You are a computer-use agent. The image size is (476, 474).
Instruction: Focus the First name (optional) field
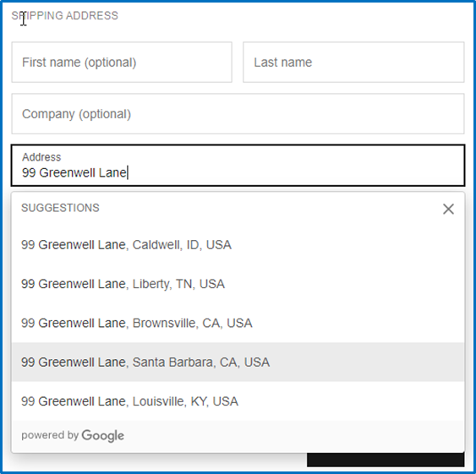click(x=122, y=63)
